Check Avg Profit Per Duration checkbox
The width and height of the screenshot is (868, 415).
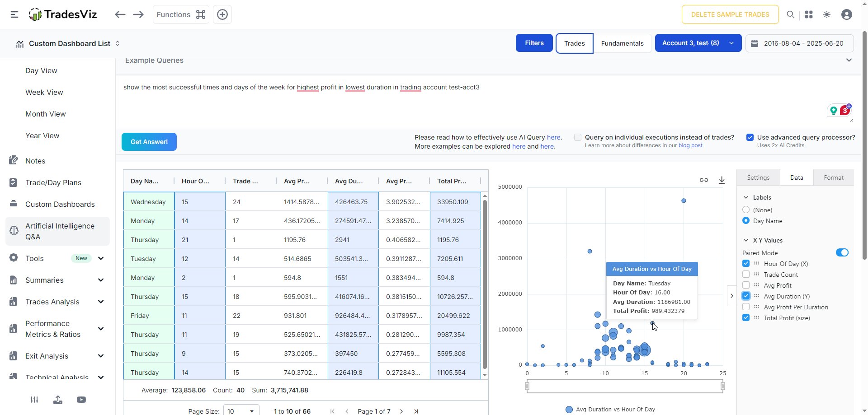(746, 307)
